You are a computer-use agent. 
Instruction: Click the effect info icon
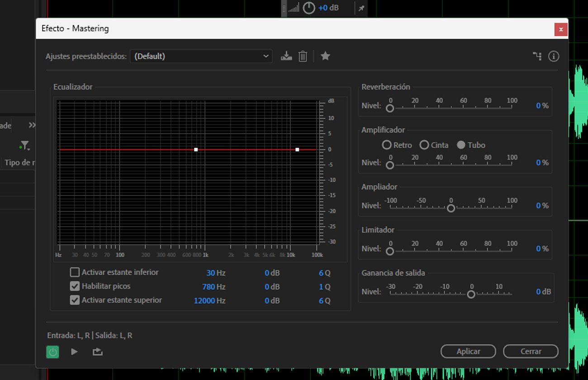554,56
